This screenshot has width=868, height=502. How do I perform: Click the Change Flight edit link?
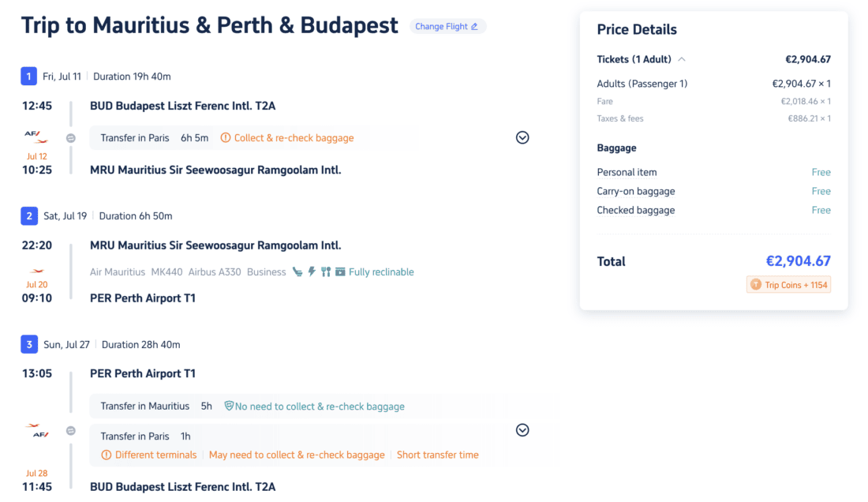pos(447,27)
